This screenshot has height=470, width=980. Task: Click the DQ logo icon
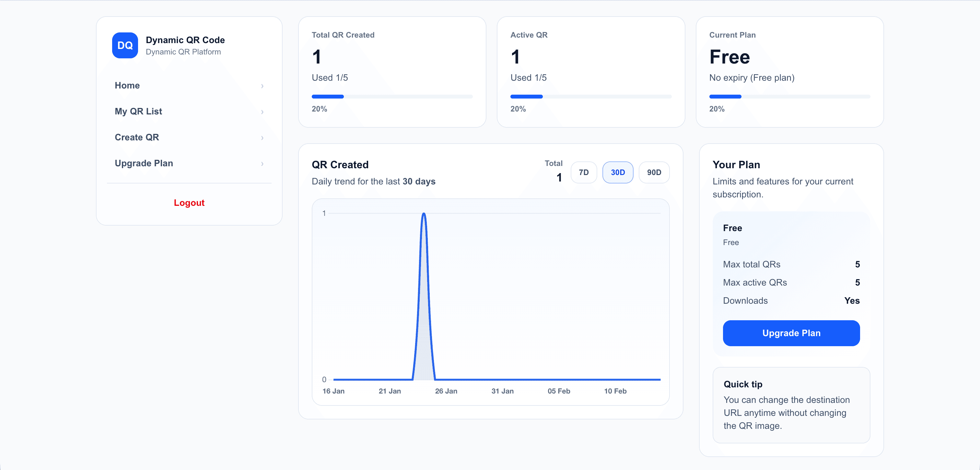pyautogui.click(x=125, y=45)
